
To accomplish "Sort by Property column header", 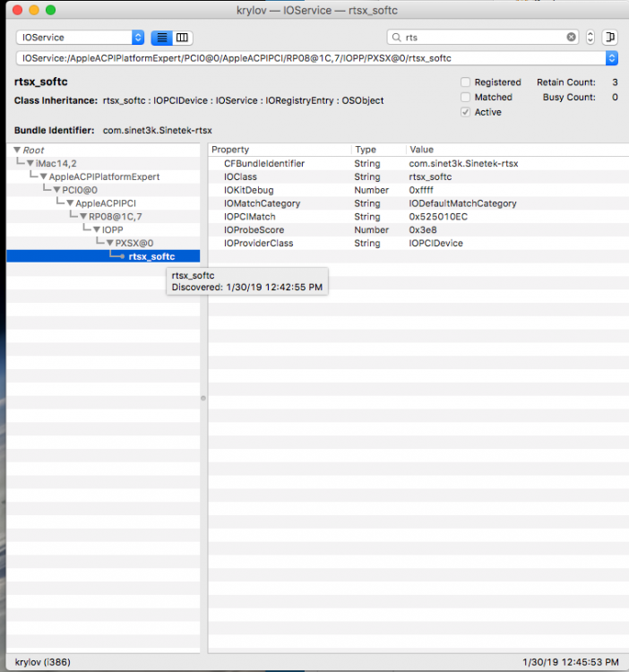I will pyautogui.click(x=280, y=150).
